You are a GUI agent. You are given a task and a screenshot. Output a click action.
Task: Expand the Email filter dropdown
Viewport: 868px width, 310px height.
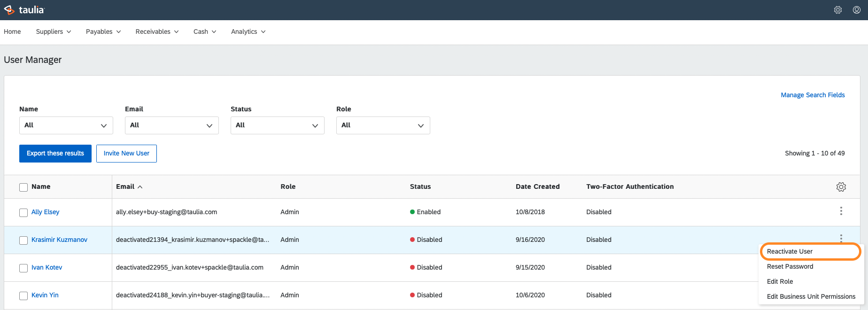pyautogui.click(x=172, y=125)
